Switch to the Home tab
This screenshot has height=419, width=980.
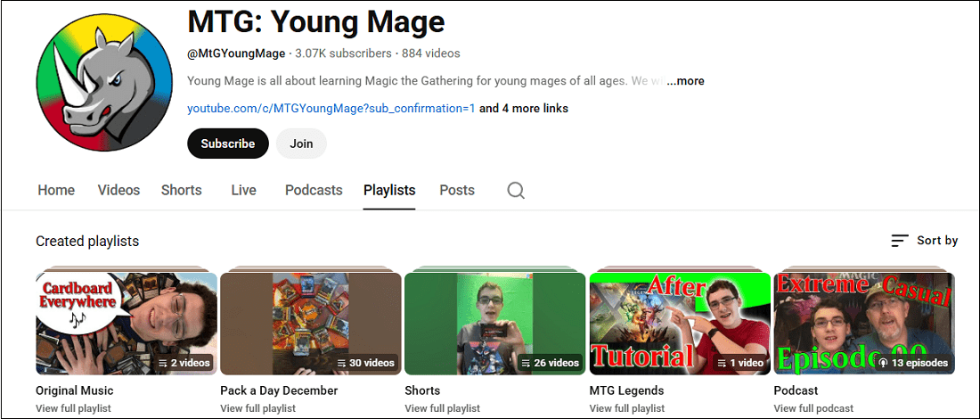[x=56, y=190]
